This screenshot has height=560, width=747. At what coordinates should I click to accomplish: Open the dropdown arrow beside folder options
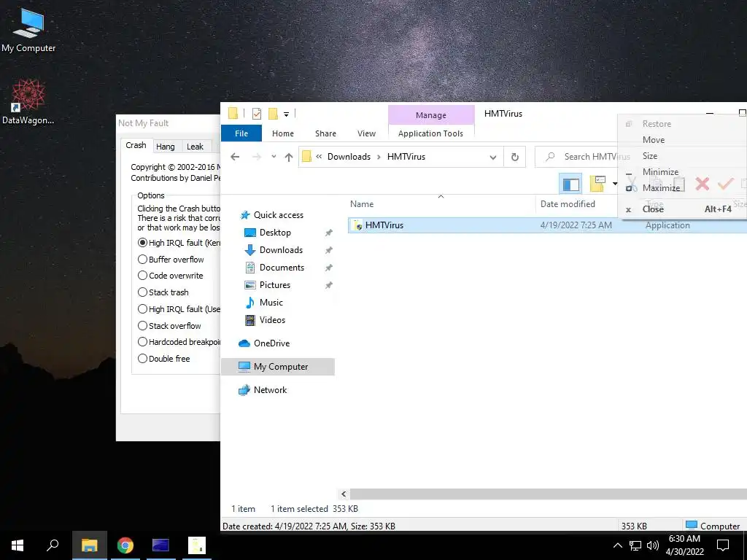[x=614, y=184]
